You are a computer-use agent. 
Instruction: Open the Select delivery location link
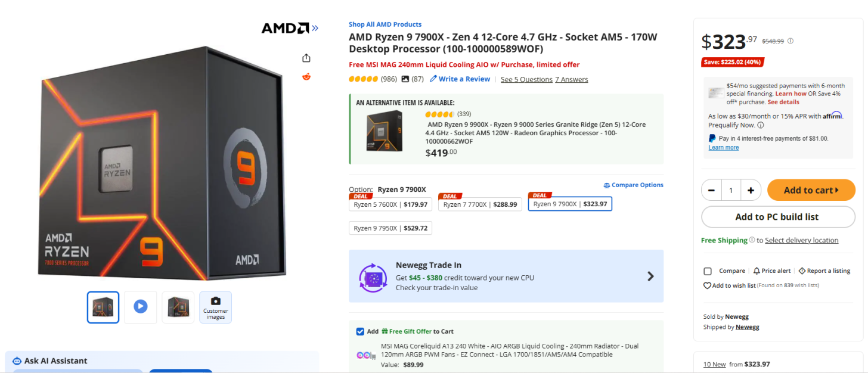point(801,241)
